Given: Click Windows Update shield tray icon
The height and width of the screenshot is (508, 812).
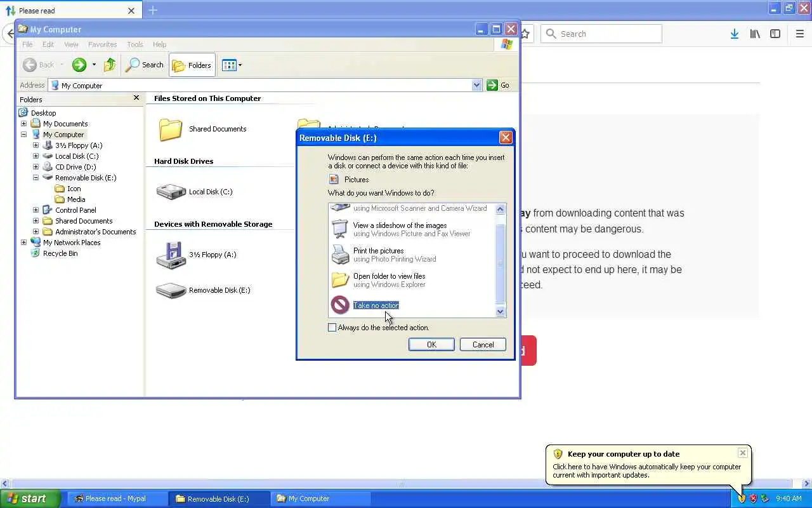Looking at the screenshot, I should (x=741, y=498).
